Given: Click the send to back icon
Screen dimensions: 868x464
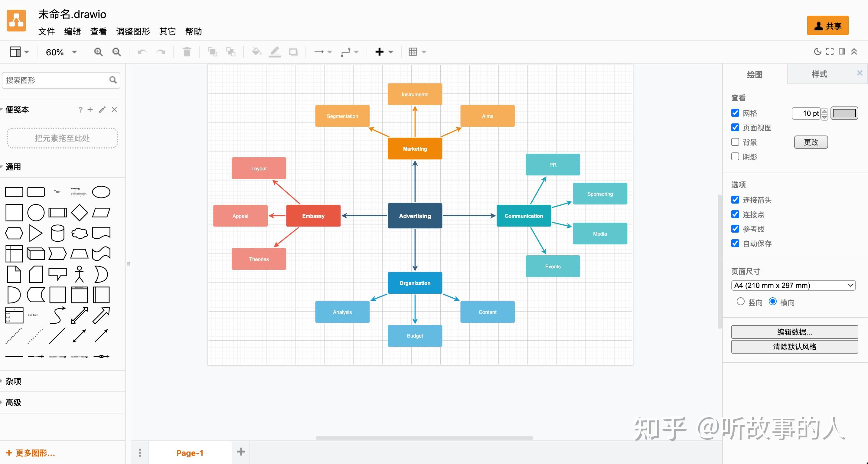Looking at the screenshot, I should pos(231,52).
